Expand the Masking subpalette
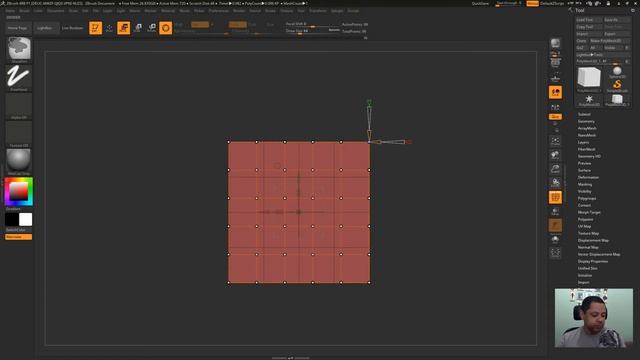Image resolution: width=640 pixels, height=360 pixels. click(x=585, y=184)
